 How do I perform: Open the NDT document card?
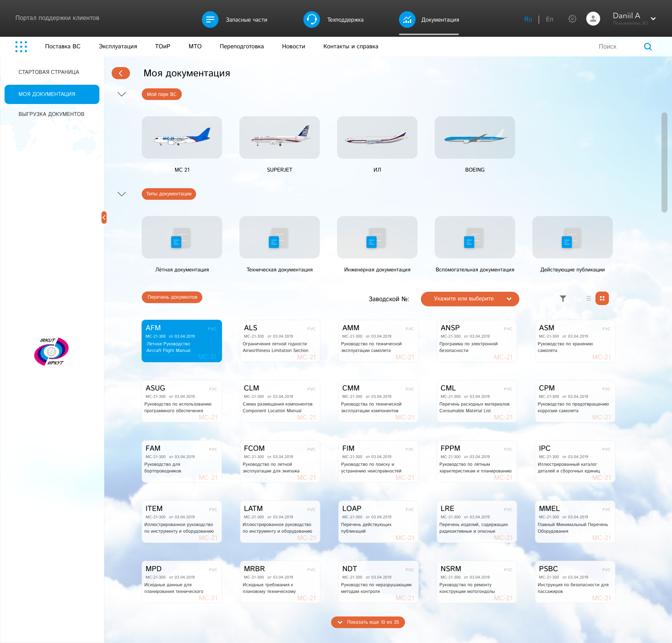pyautogui.click(x=378, y=582)
